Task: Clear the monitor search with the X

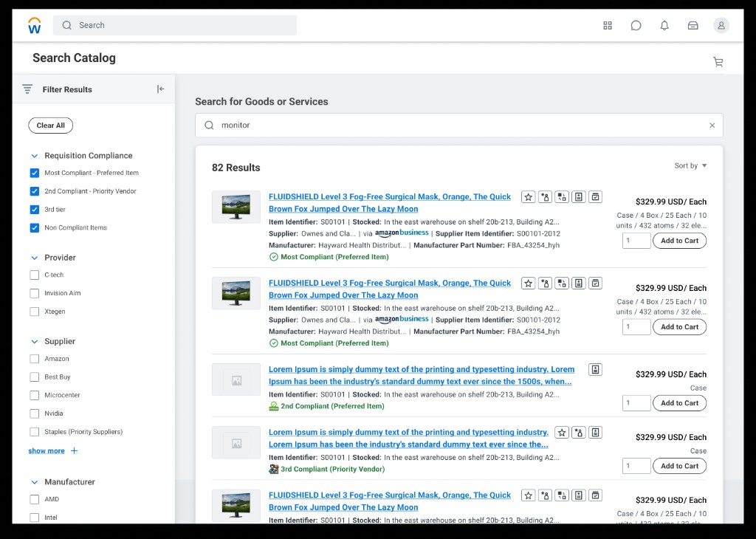Action: point(712,126)
